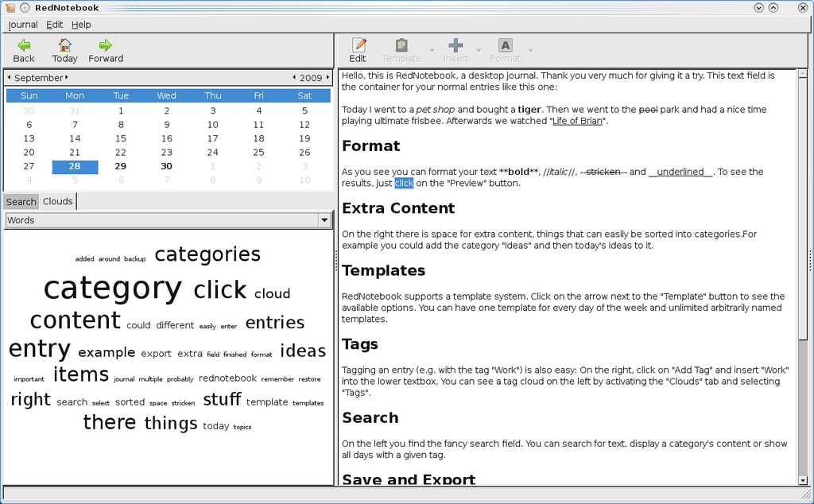The width and height of the screenshot is (814, 504).
Task: Click the Template clipboard icon
Action: point(401,45)
